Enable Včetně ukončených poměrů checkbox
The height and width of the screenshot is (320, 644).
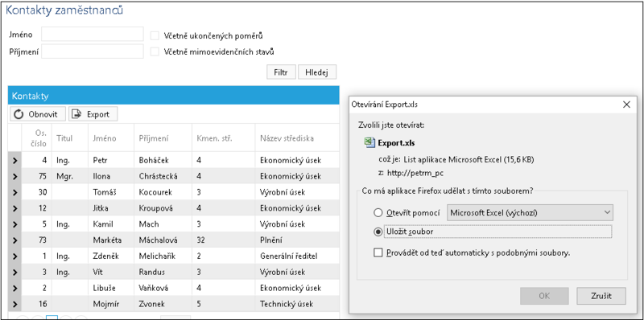point(155,35)
